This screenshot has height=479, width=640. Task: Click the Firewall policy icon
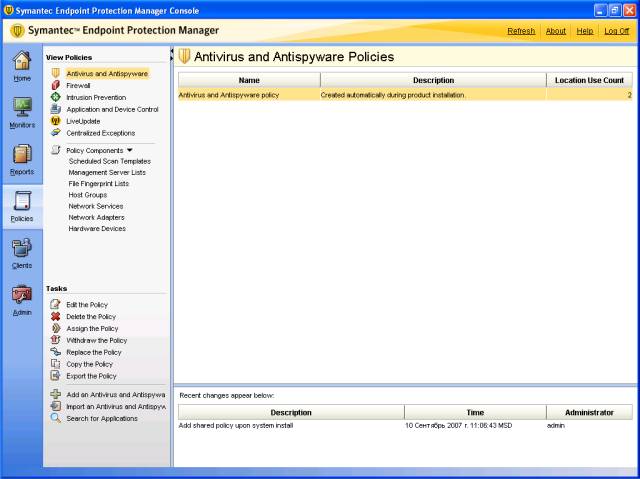point(56,85)
